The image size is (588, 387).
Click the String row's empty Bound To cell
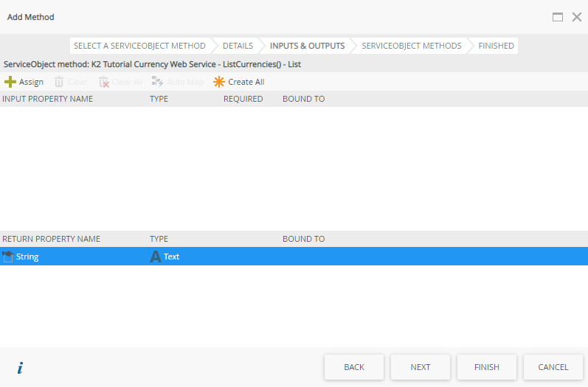[x=435, y=257]
